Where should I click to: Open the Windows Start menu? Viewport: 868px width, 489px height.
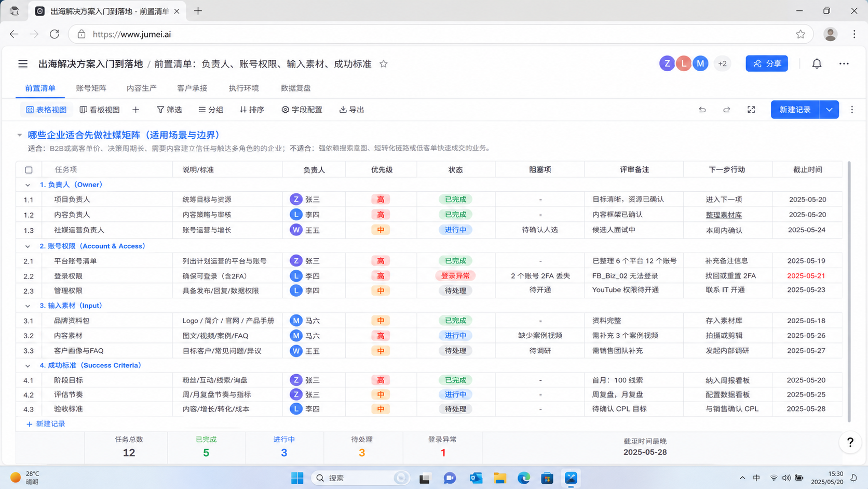point(297,478)
